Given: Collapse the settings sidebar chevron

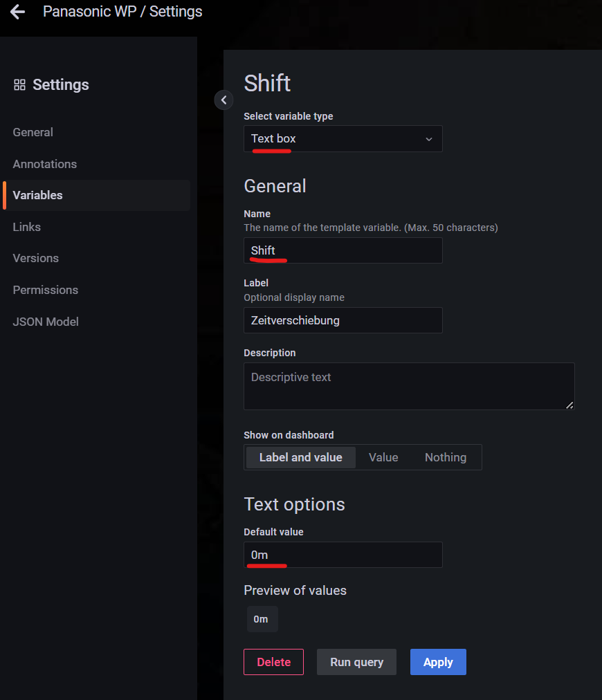Looking at the screenshot, I should click(224, 100).
